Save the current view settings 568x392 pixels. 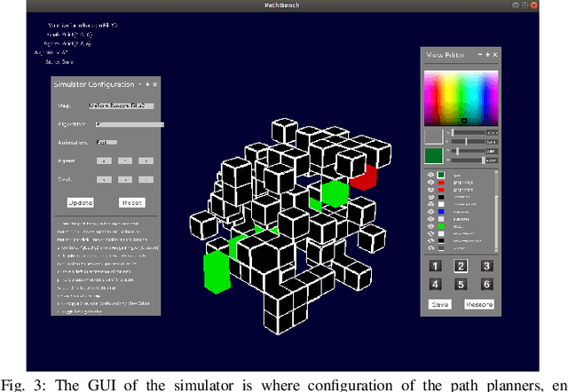click(440, 304)
